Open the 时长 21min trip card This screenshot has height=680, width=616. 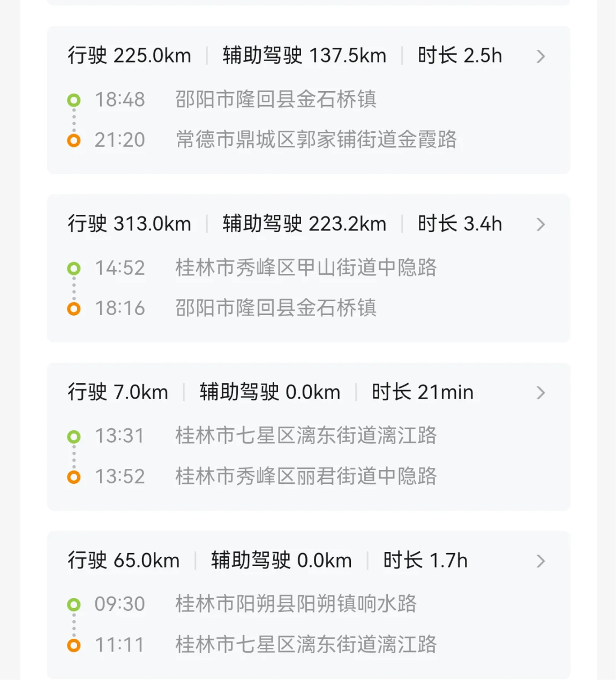[422, 392]
